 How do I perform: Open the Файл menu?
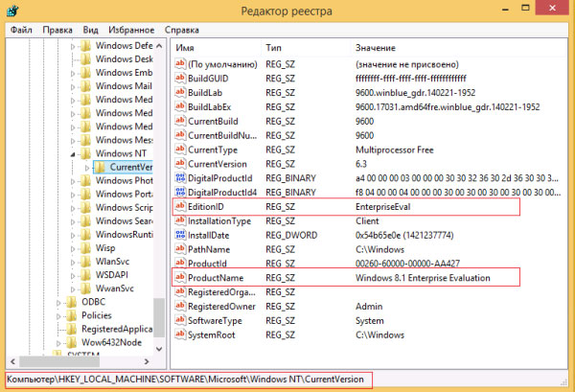(x=21, y=30)
